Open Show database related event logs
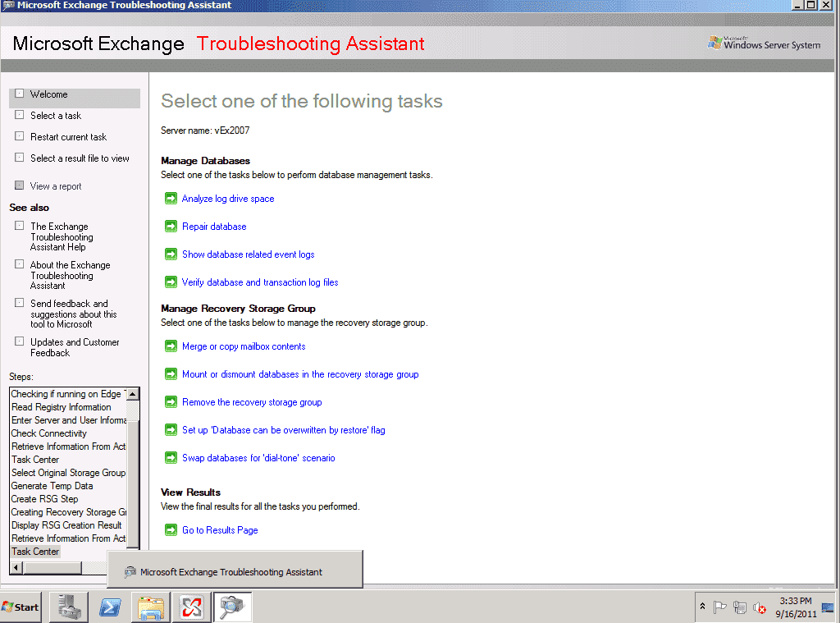This screenshot has height=623, width=840. tap(248, 254)
